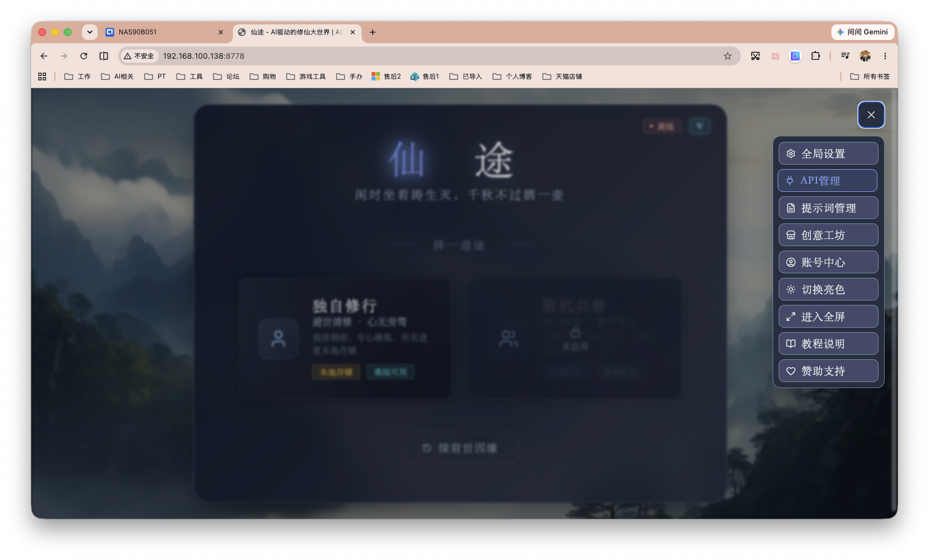Click the gear icon beside 全局设置
The image size is (929, 560).
791,154
